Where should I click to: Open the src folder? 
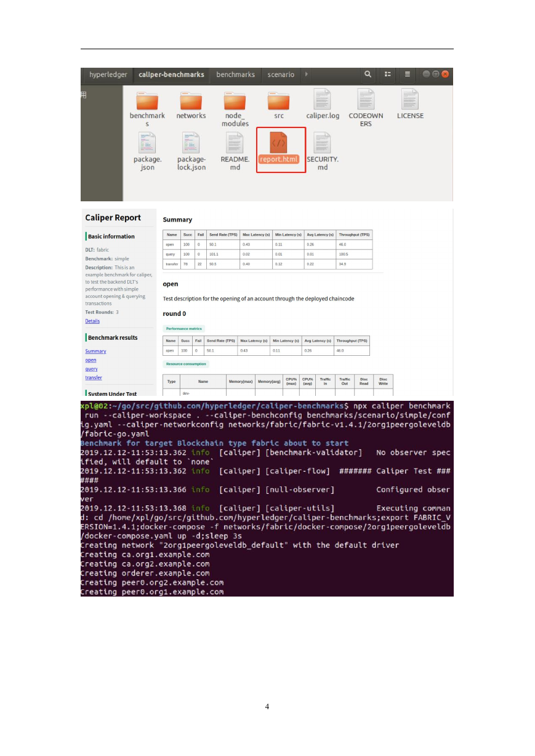[x=279, y=99]
